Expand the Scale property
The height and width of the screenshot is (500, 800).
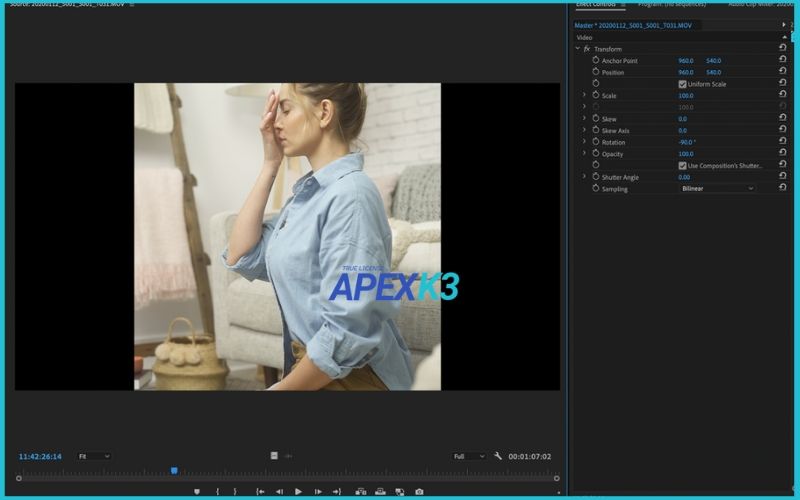(x=584, y=96)
